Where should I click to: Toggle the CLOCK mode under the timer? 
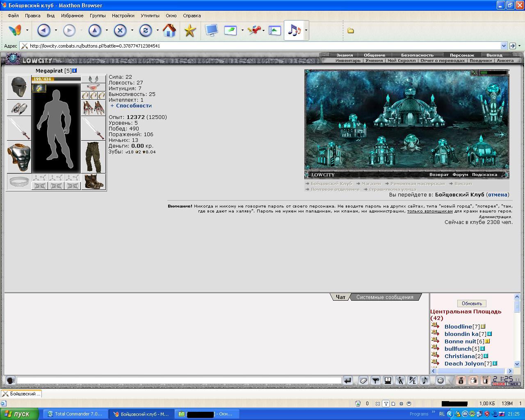[x=499, y=384]
